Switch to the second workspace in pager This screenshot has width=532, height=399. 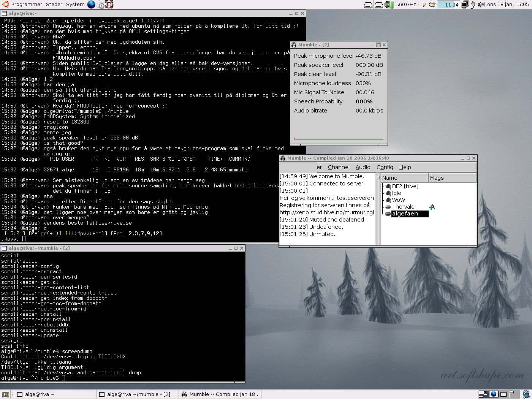coord(494,394)
